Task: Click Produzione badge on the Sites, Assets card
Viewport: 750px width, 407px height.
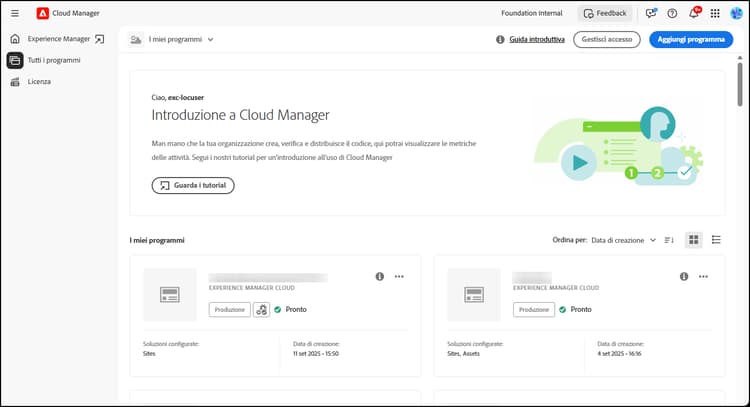Action: [x=534, y=309]
